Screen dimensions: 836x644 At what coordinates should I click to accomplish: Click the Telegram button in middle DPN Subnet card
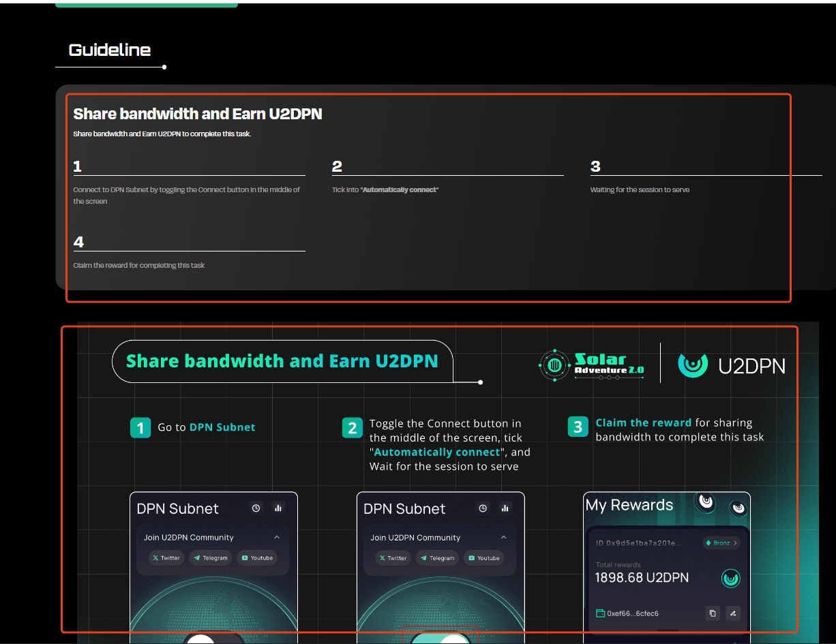tap(437, 558)
